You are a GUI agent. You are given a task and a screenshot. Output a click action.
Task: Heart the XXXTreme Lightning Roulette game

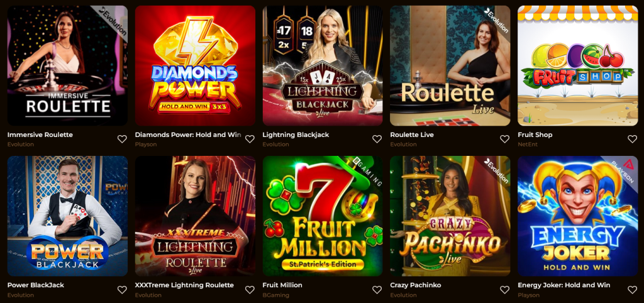coord(250,290)
